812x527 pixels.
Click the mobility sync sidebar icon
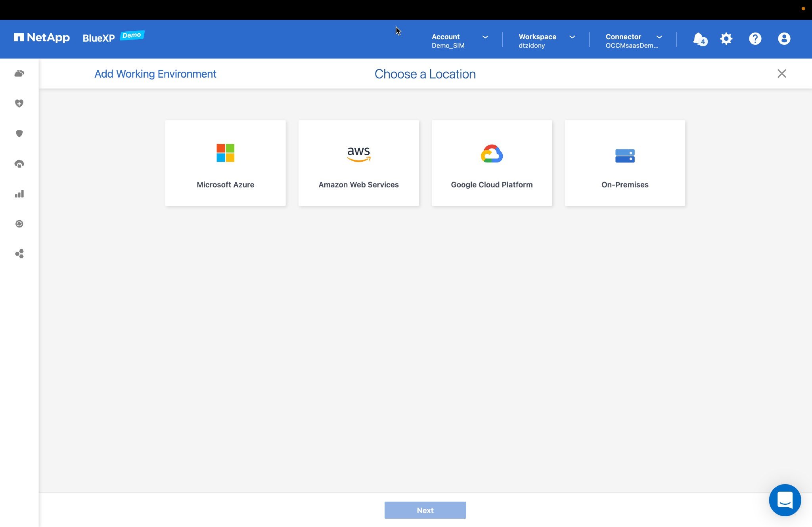point(19,224)
